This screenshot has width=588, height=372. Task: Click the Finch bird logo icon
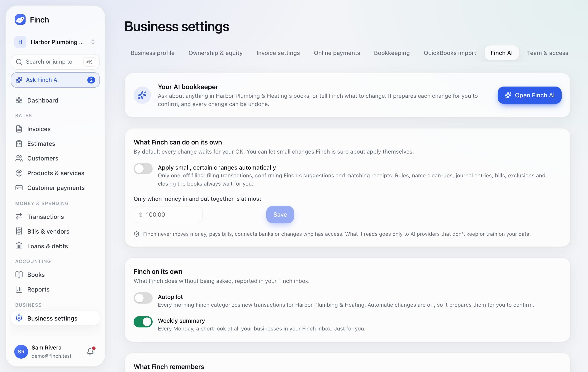pos(20,19)
